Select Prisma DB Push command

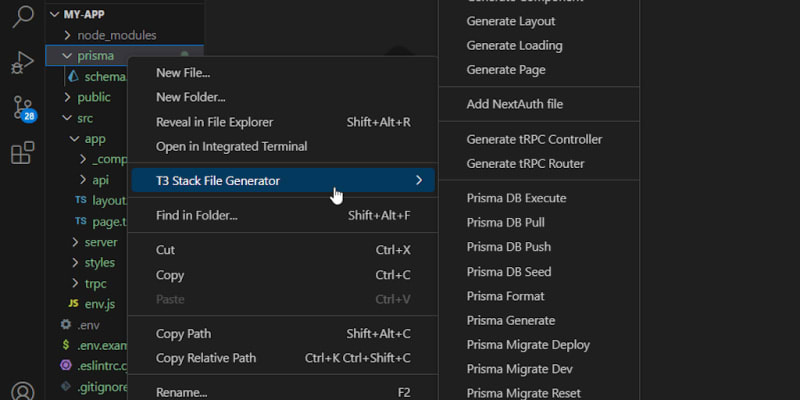tap(508, 247)
